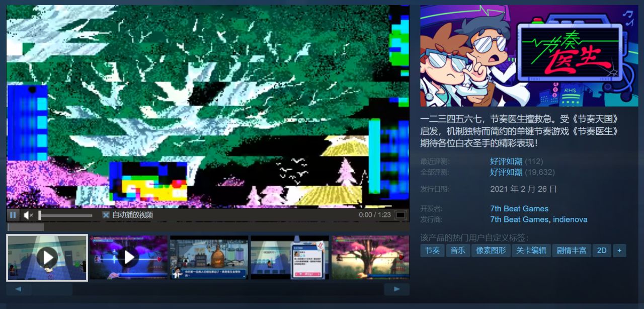The height and width of the screenshot is (309, 644).
Task: Open the dialog-box screenshot thumbnail
Action: [290, 258]
